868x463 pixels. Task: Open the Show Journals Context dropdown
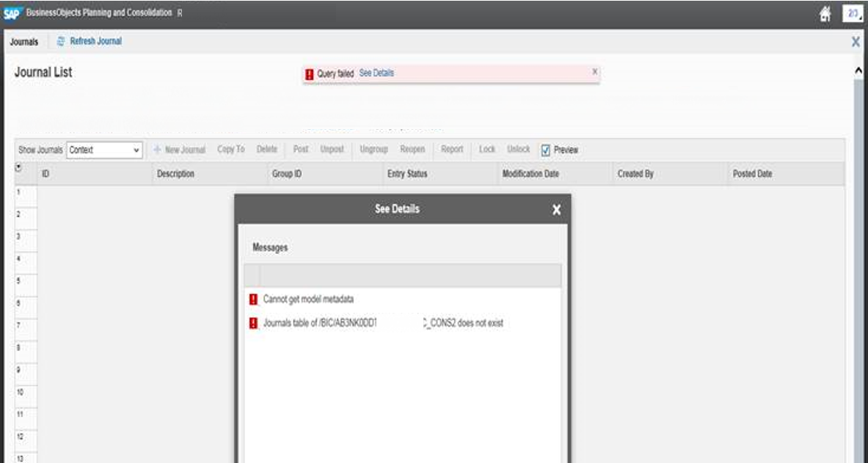(x=105, y=150)
